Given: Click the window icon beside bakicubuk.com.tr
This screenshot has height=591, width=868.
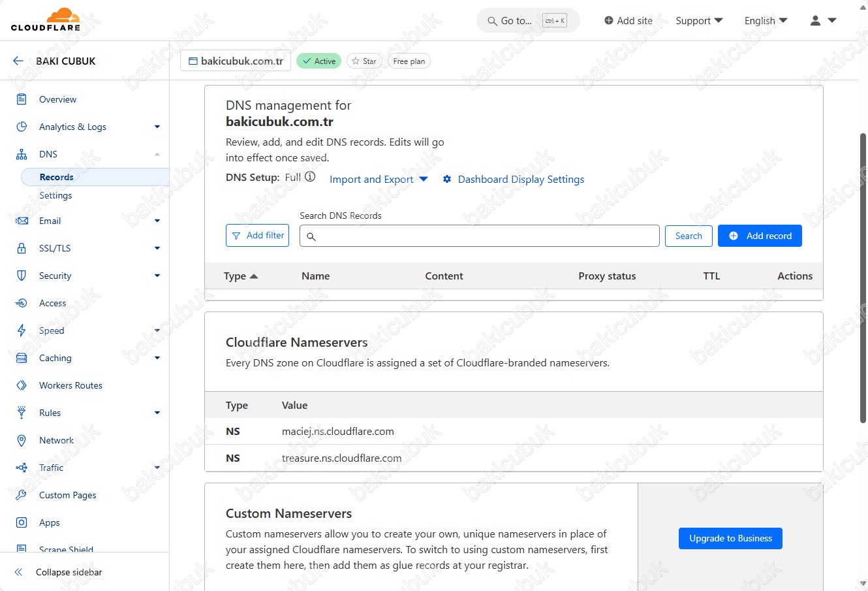Looking at the screenshot, I should 193,61.
